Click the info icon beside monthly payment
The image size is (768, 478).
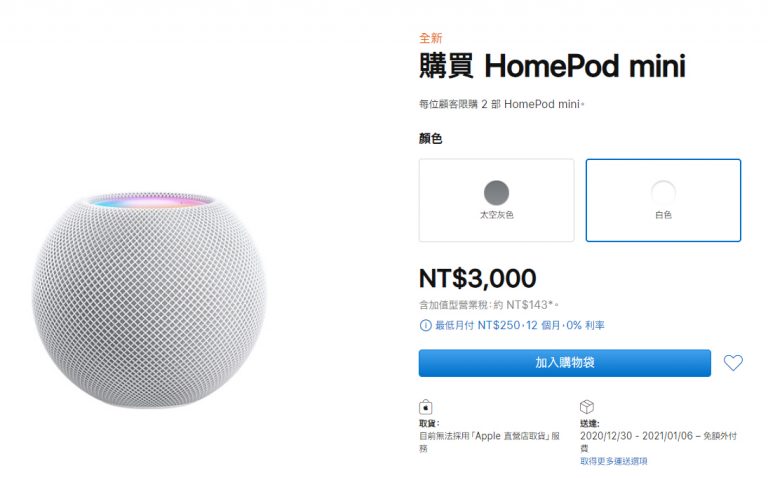click(425, 325)
